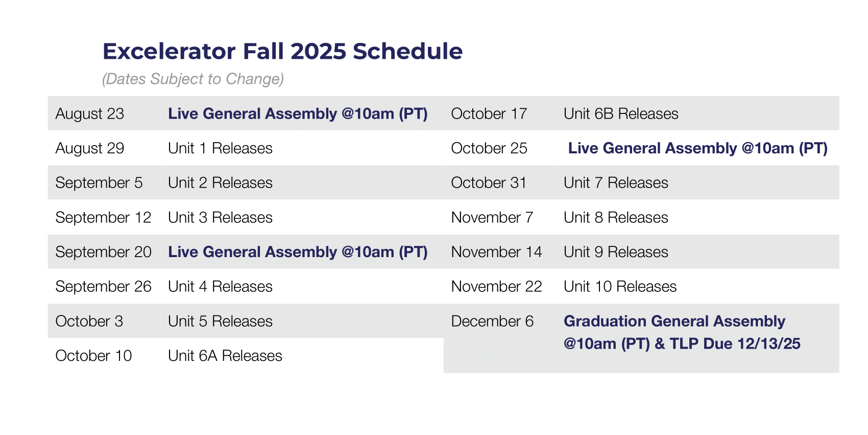This screenshot has width=868, height=435.
Task: Select the November 7 date
Action: 492,217
